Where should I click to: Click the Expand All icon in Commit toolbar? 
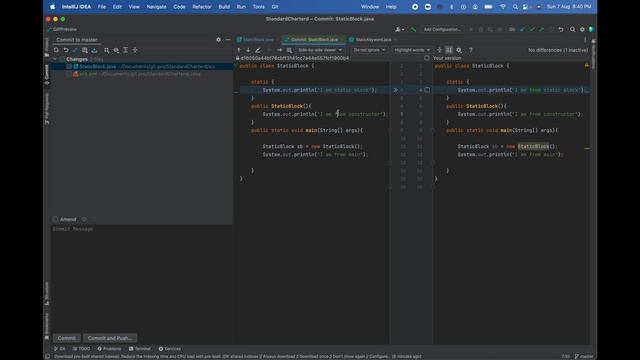[126, 50]
